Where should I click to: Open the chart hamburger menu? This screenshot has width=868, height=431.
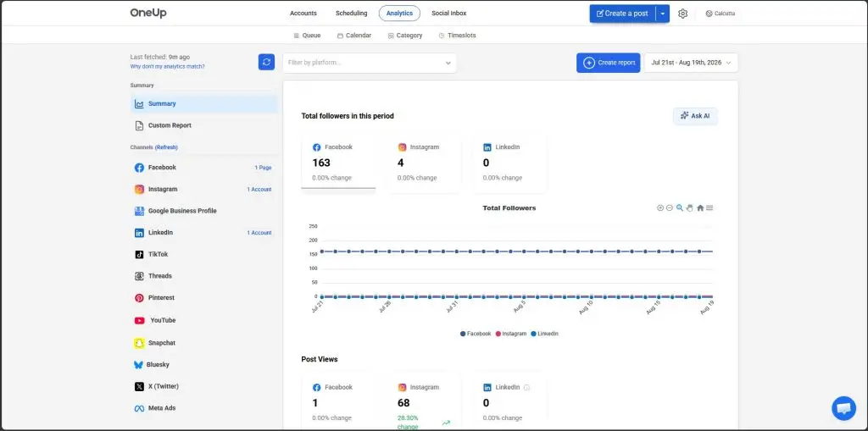pos(709,208)
